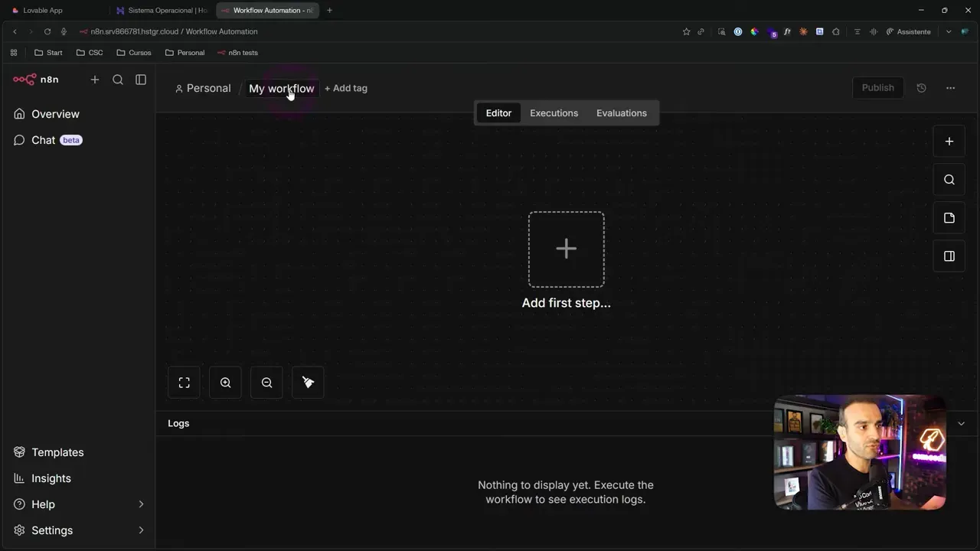Fit the workflow to view
Image resolution: width=980 pixels, height=551 pixels.
tap(184, 382)
